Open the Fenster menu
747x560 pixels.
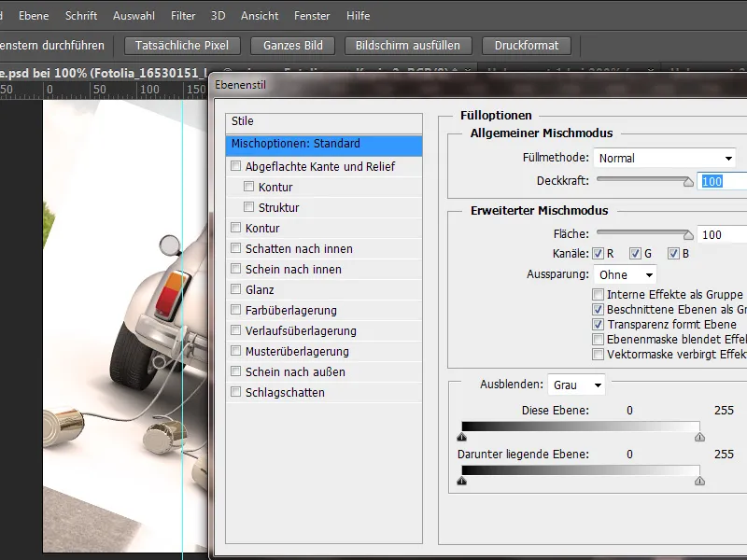[312, 16]
